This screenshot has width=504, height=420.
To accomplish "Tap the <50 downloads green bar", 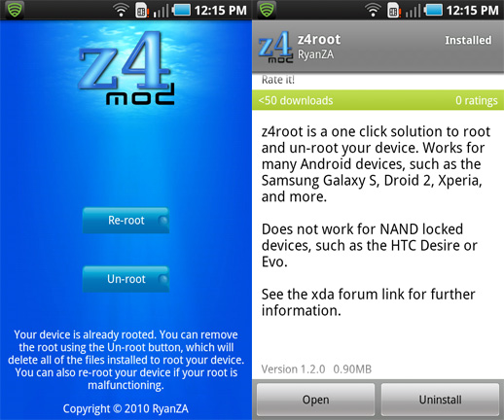I will (378, 100).
